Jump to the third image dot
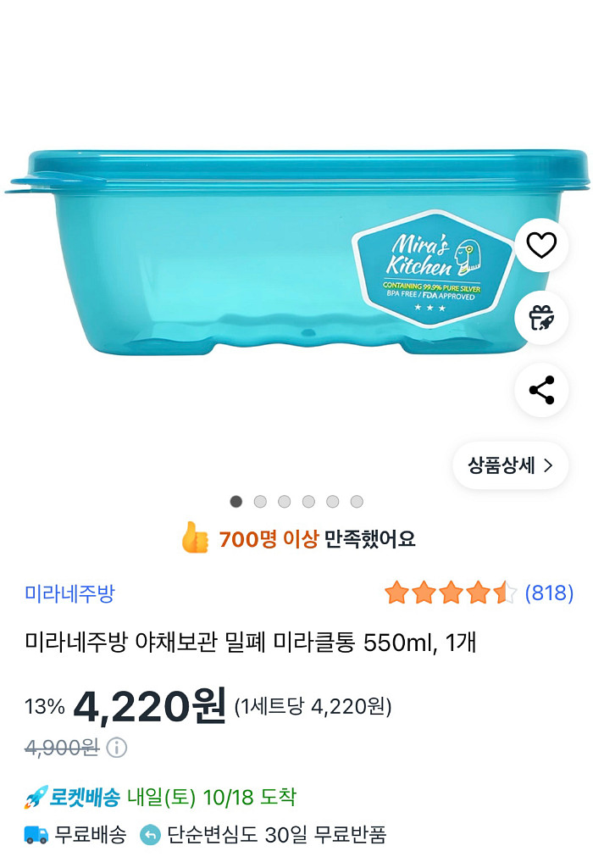The height and width of the screenshot is (868, 593). click(284, 501)
